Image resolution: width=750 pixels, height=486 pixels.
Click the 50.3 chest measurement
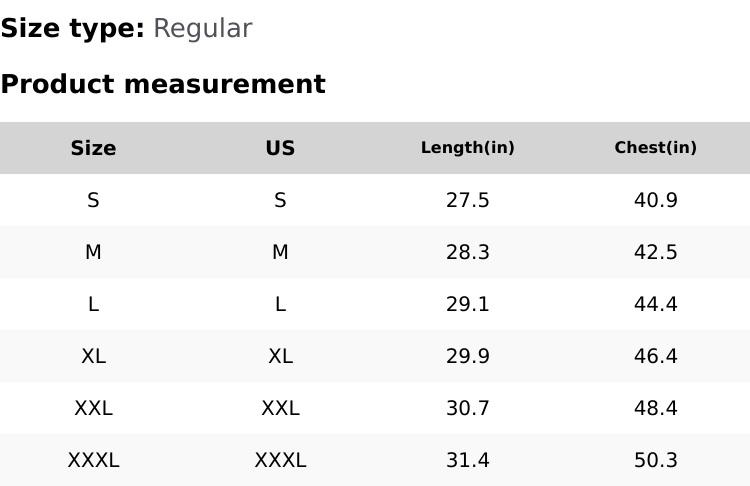655,460
